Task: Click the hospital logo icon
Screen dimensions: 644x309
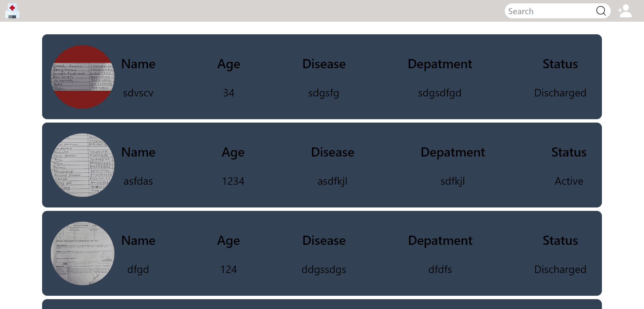Action: click(x=12, y=11)
